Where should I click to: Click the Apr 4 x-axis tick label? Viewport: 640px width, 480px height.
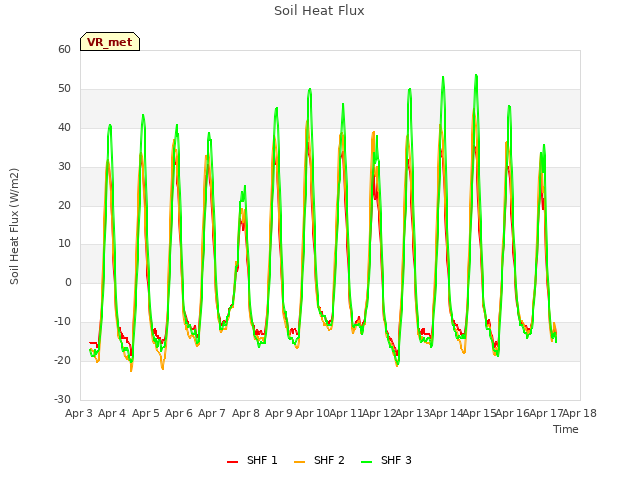click(112, 413)
